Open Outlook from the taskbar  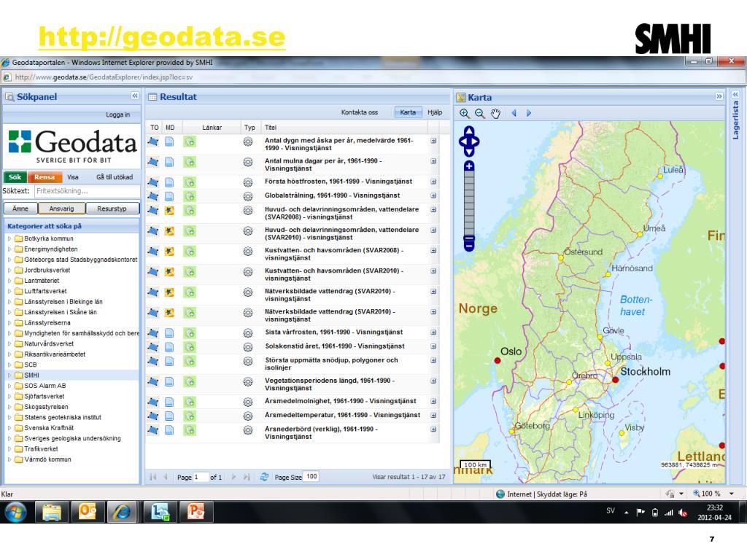88,512
